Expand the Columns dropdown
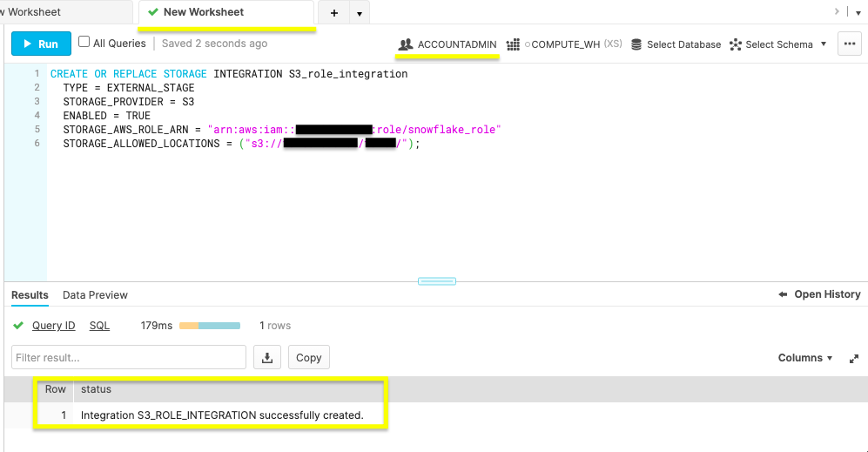Screen dimensions: 868x452 pyautogui.click(x=804, y=358)
